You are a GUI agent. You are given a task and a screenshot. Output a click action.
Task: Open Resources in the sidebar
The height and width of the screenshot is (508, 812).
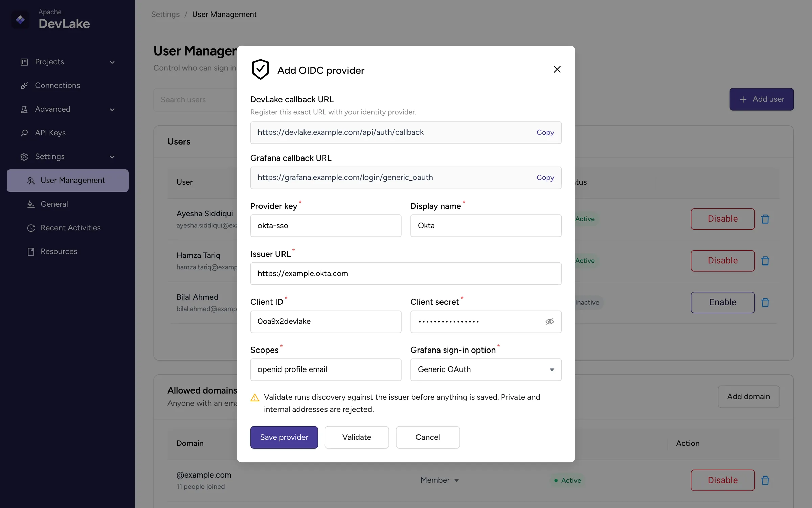[x=68, y=252]
